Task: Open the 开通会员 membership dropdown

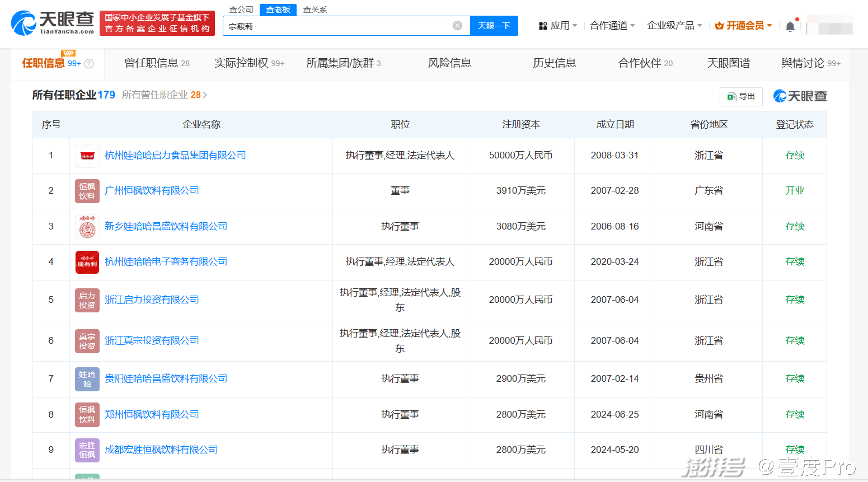Action: click(743, 26)
